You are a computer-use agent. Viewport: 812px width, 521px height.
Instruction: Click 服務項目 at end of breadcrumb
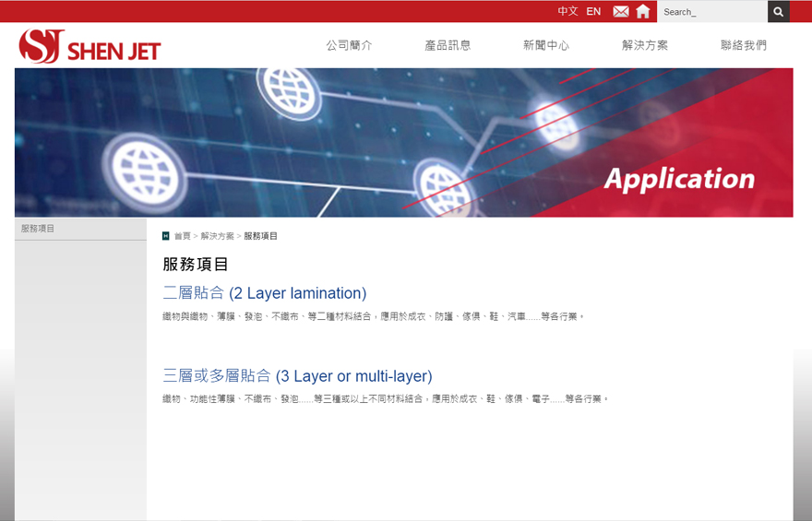260,236
